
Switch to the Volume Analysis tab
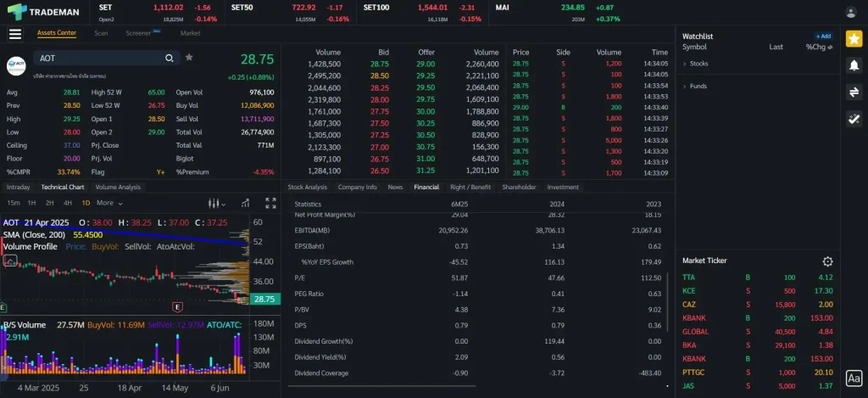coord(118,187)
